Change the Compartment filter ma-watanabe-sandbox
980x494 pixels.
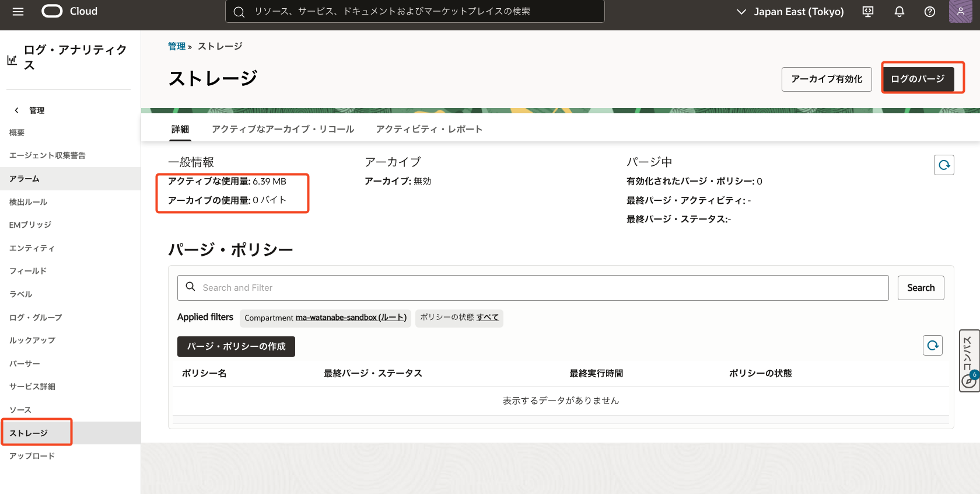[351, 318]
